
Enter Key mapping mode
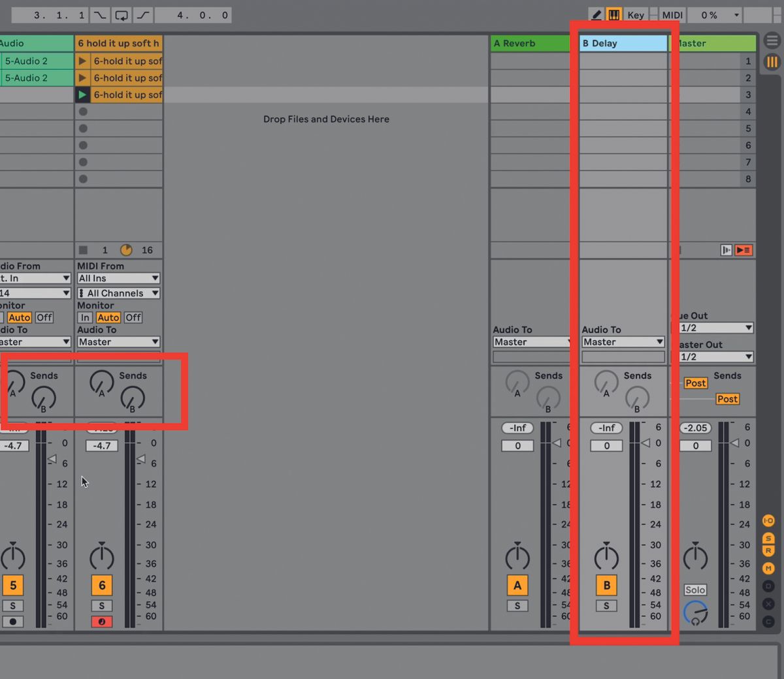[x=634, y=14]
